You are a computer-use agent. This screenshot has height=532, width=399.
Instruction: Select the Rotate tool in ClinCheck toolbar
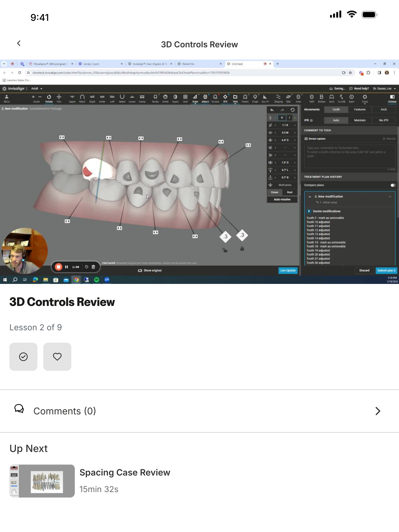[49, 98]
